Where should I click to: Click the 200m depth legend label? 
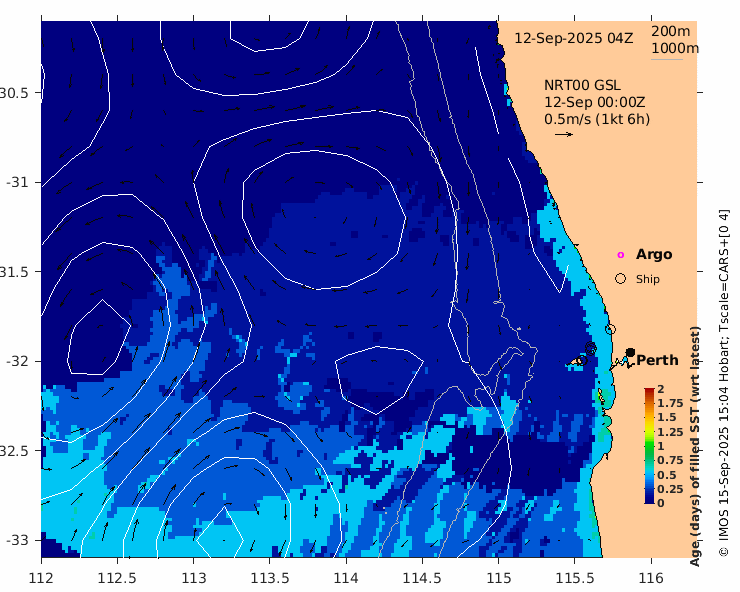(x=671, y=31)
